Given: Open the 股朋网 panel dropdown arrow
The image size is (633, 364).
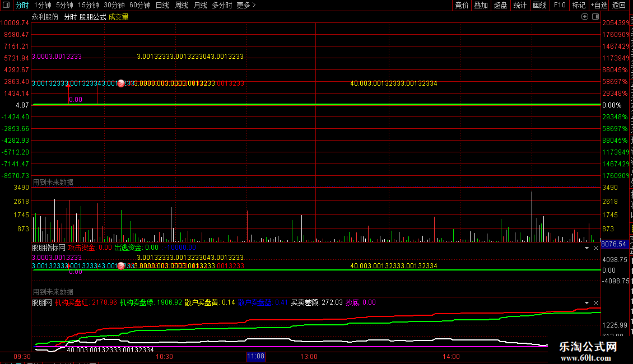Looking at the screenshot, I should coord(587,303).
